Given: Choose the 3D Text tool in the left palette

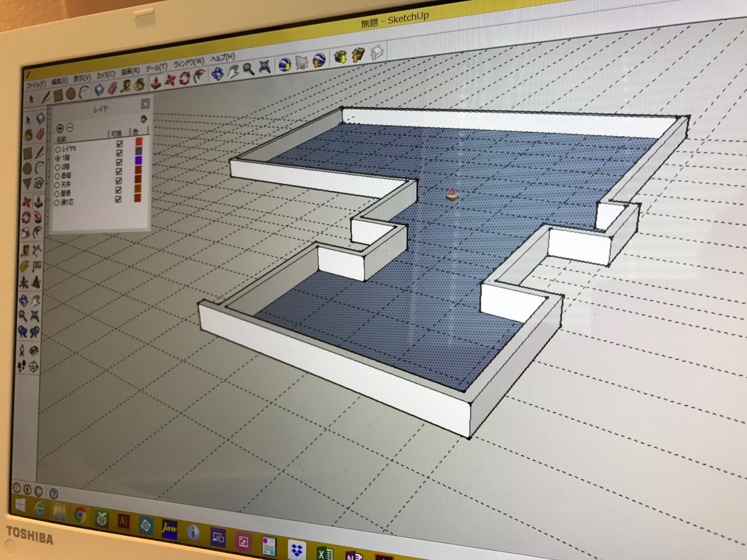Looking at the screenshot, I should [x=36, y=282].
